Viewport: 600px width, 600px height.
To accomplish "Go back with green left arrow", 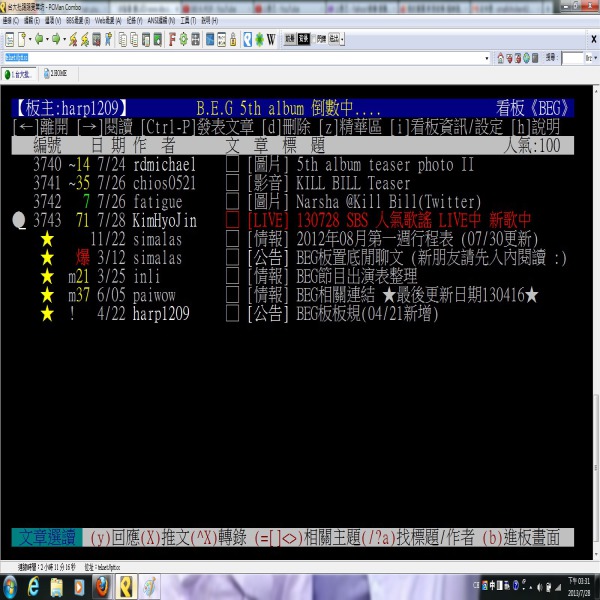I will 39,39.
